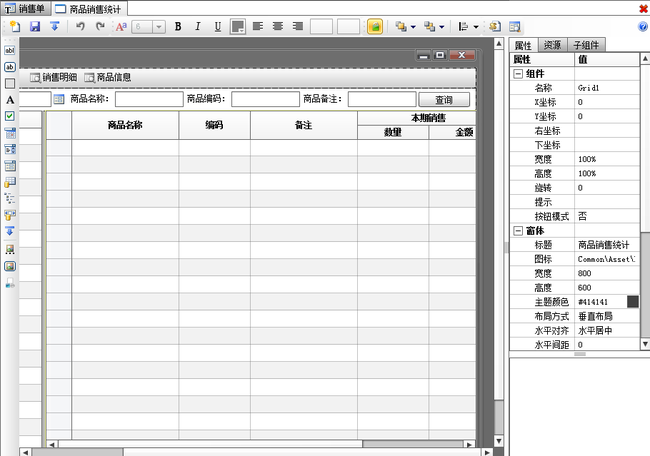
Task: Click the calendar icon beside the date field
Action: 59,99
